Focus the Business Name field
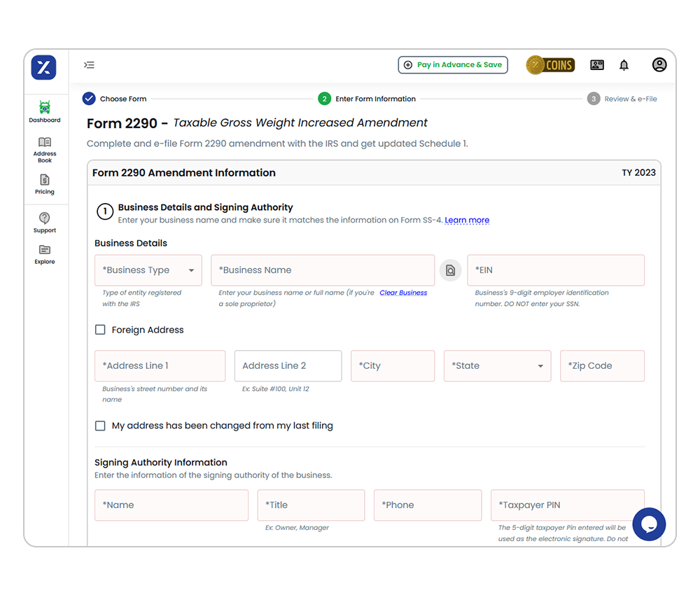 pos(323,270)
